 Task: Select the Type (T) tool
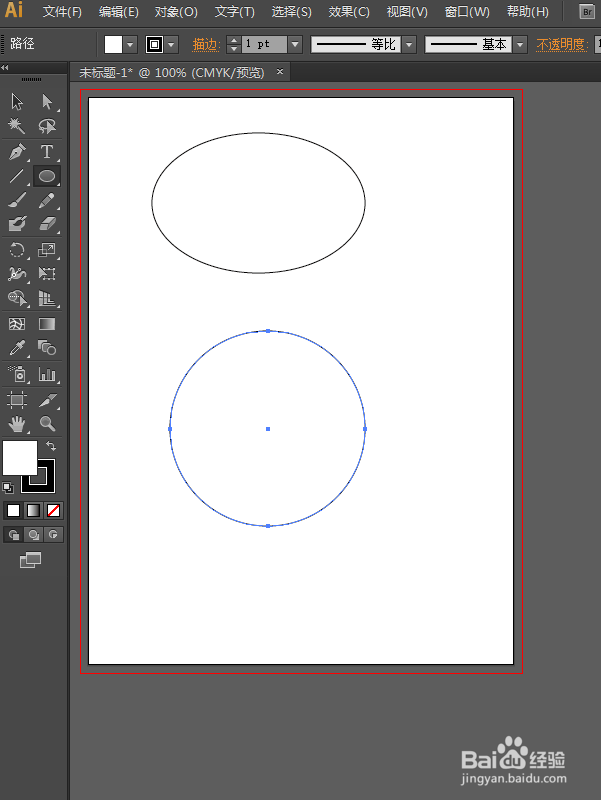[x=47, y=152]
